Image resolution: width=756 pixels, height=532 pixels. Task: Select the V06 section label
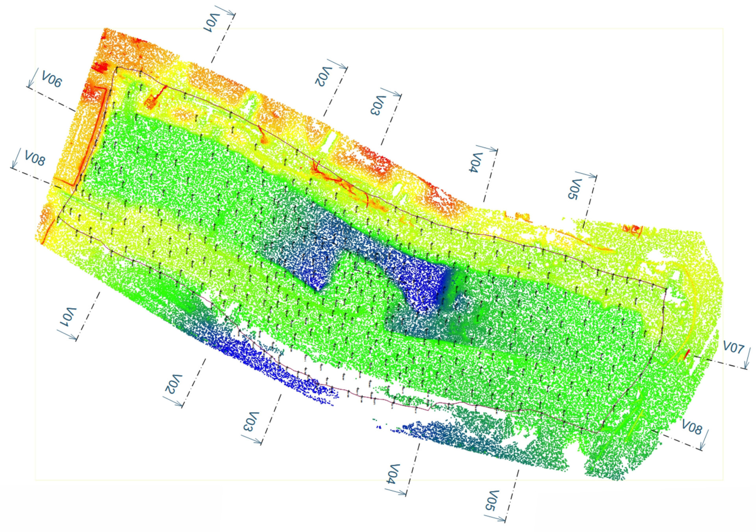(52, 79)
